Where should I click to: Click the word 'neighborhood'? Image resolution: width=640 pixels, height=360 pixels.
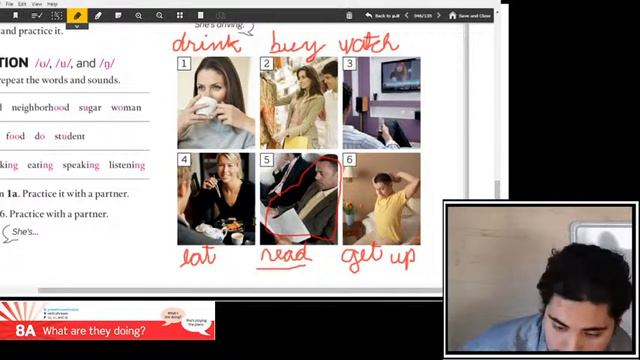40,108
